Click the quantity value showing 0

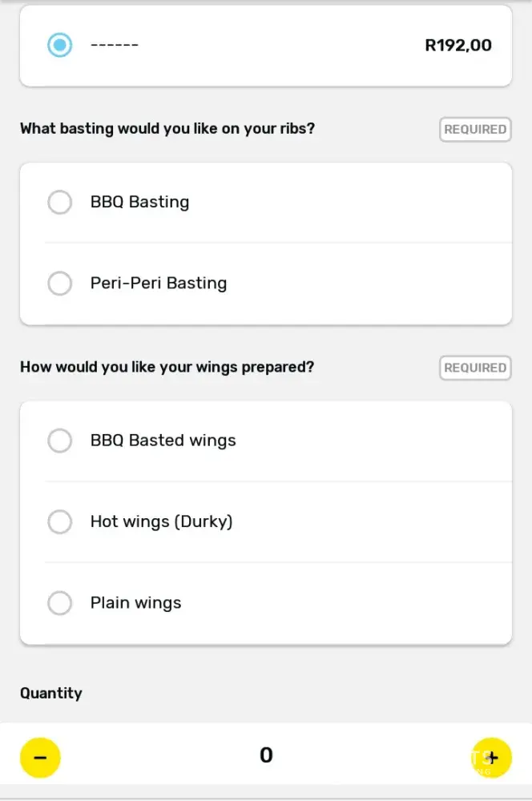point(266,755)
